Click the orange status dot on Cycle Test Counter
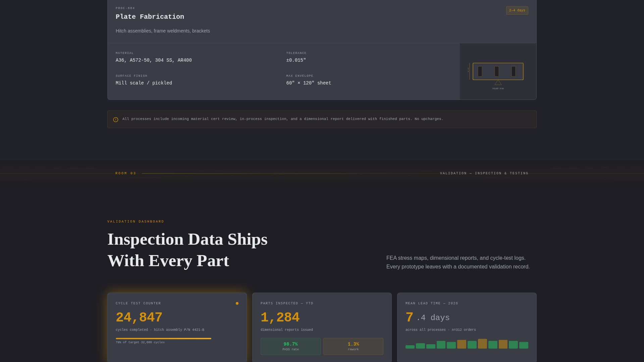644x362 pixels. 237,303
